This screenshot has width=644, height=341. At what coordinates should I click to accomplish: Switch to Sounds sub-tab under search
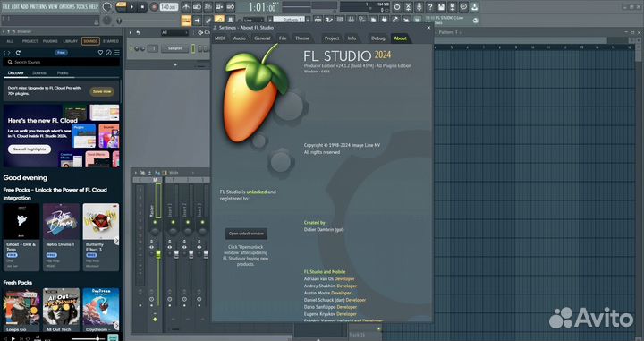[39, 72]
